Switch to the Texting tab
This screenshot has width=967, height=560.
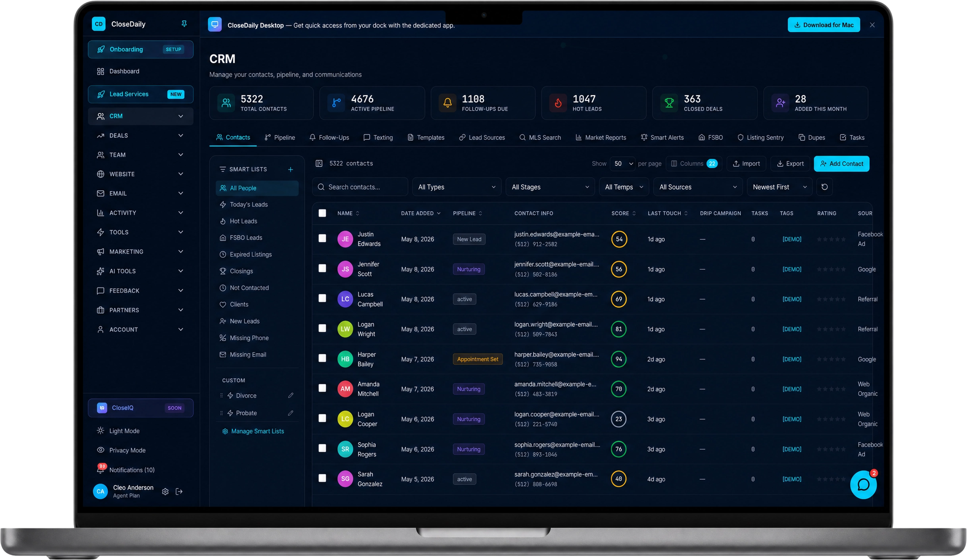(378, 137)
